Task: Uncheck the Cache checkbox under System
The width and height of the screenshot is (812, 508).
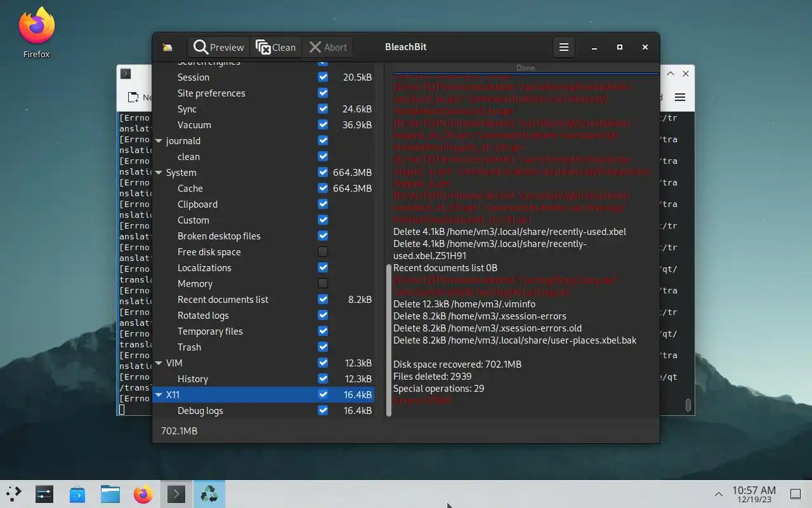Action: (x=323, y=188)
